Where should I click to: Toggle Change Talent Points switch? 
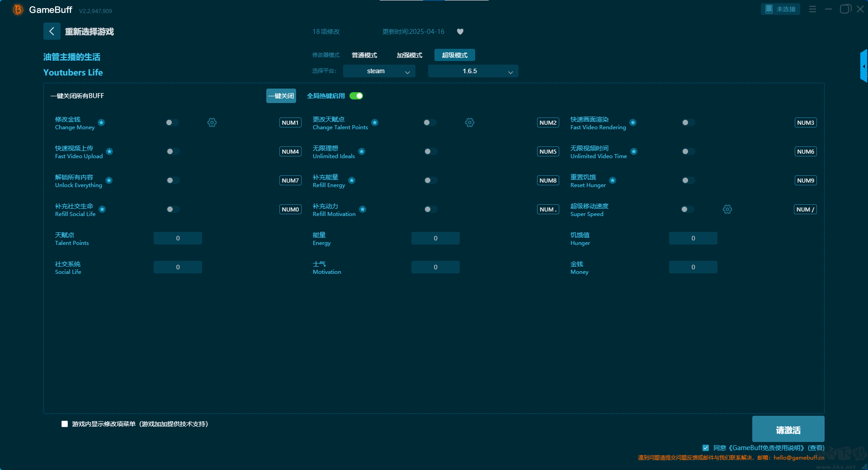pyautogui.click(x=430, y=122)
